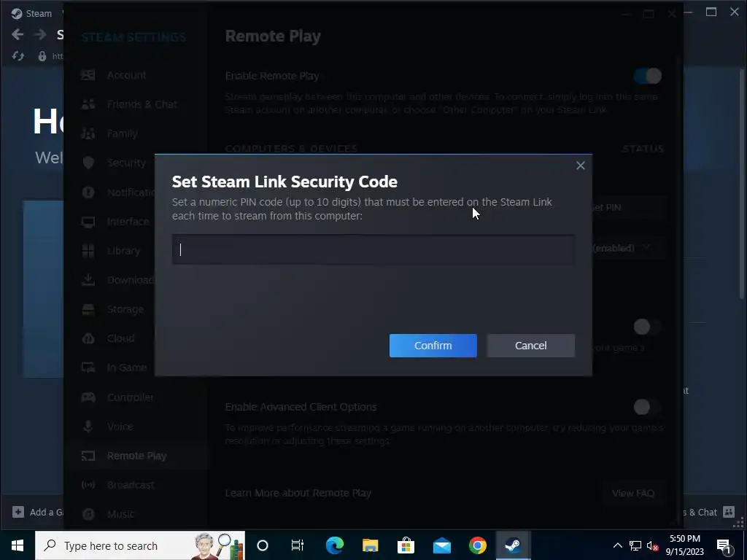Toggle the switch above Advanced Client Options
Viewport: 747px width, 560px height.
(x=648, y=327)
